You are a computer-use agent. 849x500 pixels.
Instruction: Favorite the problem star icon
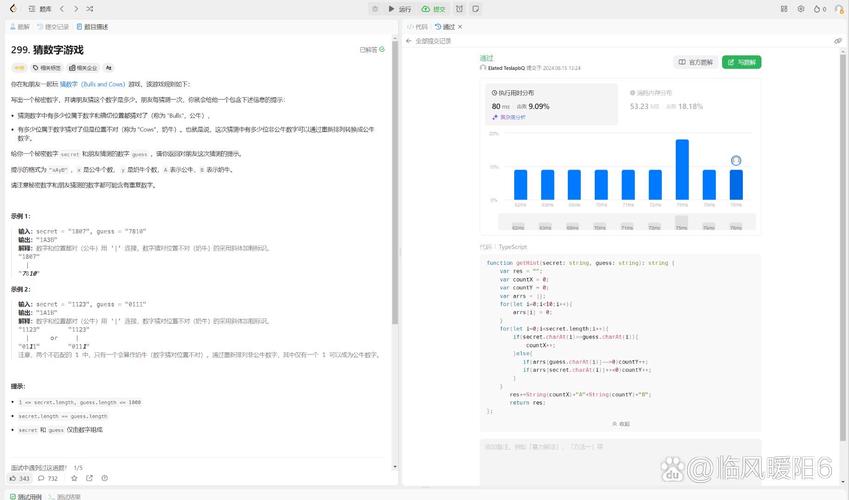click(74, 478)
